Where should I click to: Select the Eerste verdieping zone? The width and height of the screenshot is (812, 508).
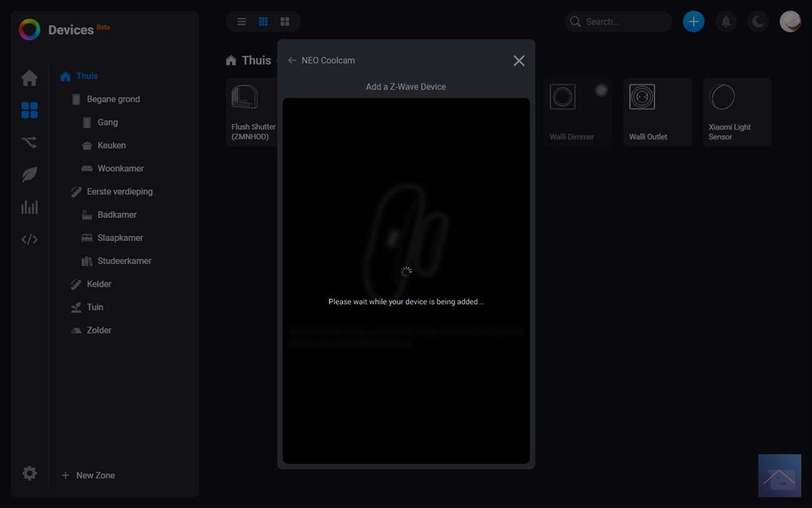tap(119, 192)
